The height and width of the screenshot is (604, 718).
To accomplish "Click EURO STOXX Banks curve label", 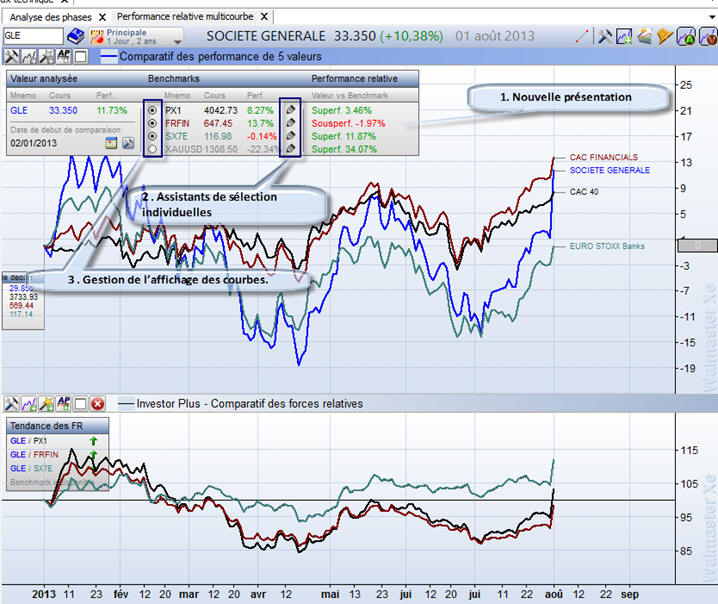I will [x=607, y=246].
